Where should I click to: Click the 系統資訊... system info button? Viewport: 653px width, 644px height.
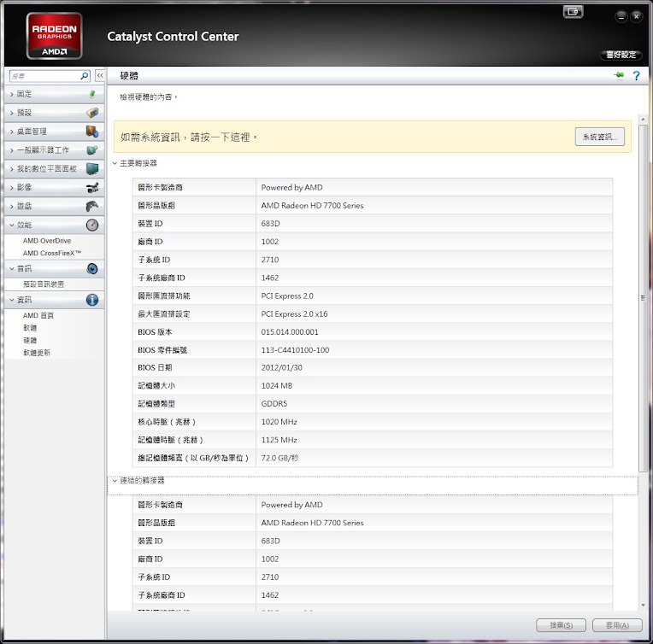(x=600, y=137)
